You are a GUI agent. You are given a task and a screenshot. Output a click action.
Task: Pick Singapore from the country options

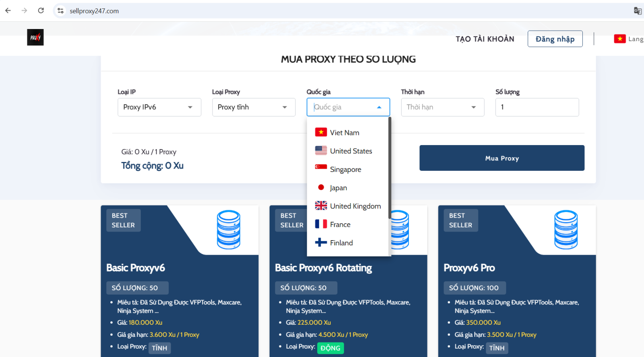coord(345,169)
